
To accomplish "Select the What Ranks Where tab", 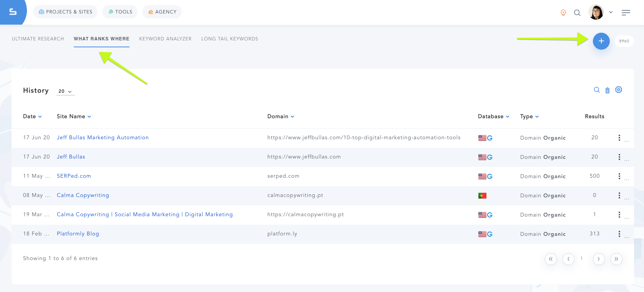I will coord(101,39).
